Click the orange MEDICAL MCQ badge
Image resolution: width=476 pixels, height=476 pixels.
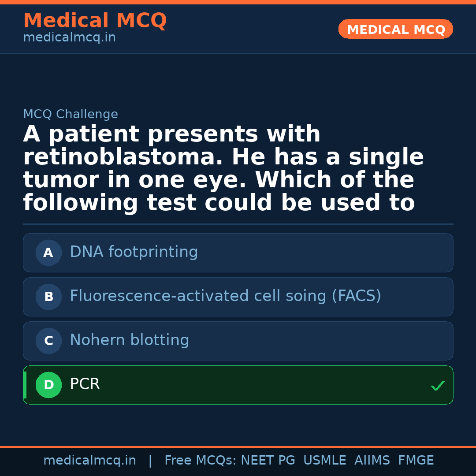pyautogui.click(x=395, y=29)
